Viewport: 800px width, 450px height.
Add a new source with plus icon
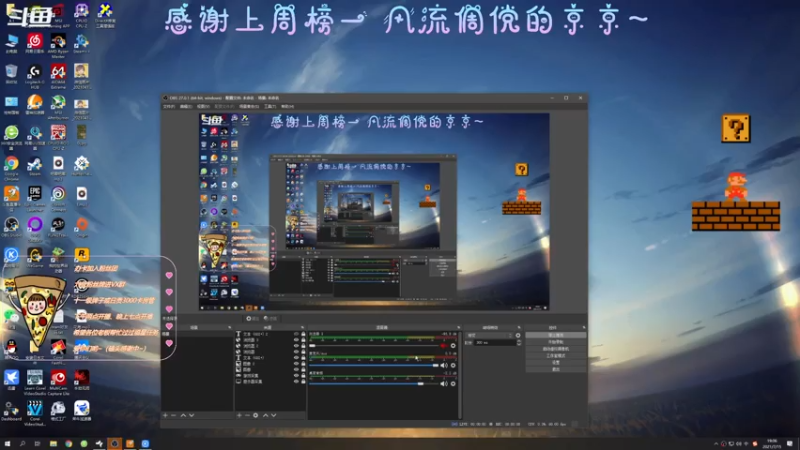(239, 415)
